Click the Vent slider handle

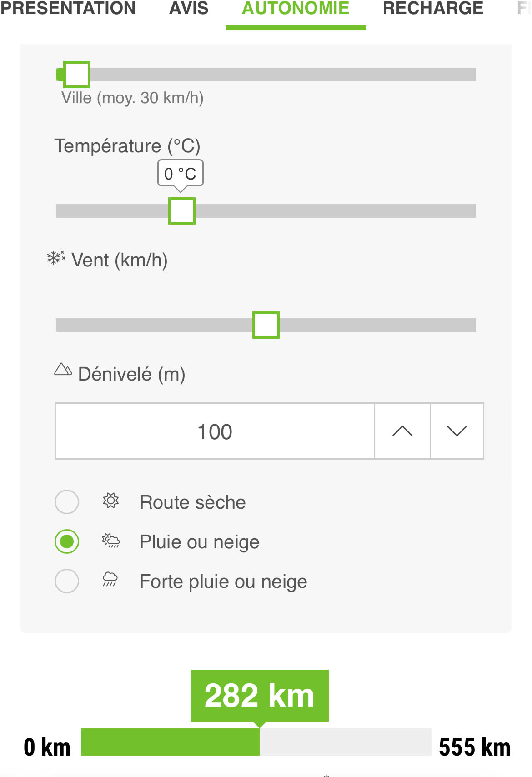coord(266,325)
